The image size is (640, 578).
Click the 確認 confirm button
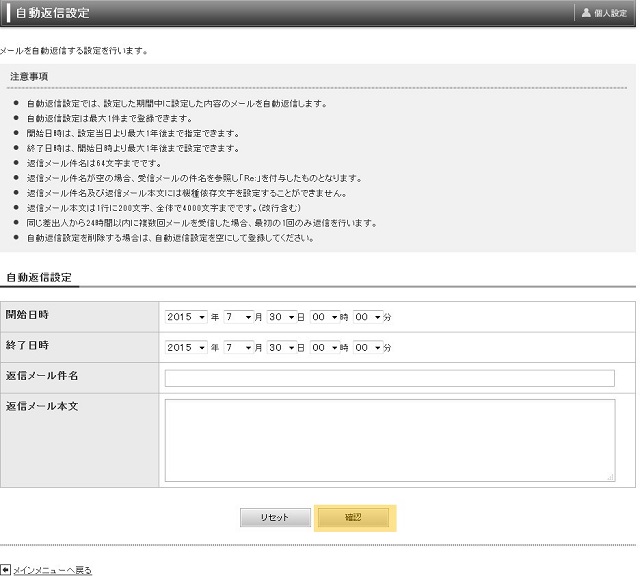coord(353,517)
